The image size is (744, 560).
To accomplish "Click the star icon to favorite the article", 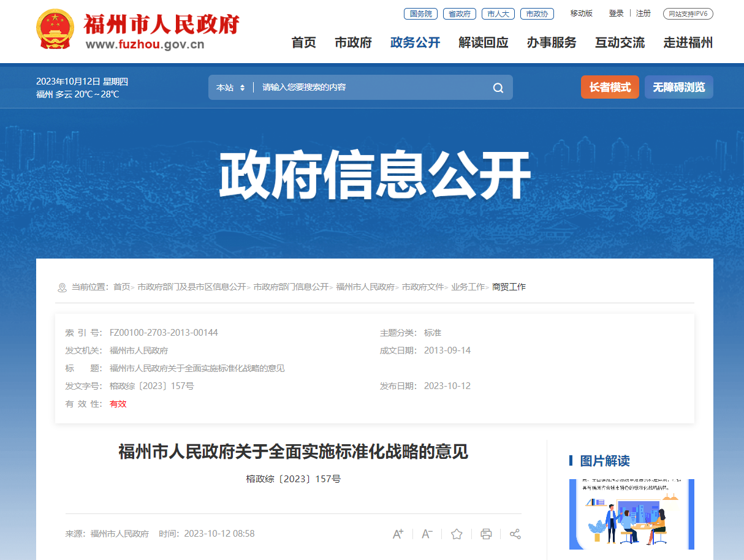I will point(456,534).
